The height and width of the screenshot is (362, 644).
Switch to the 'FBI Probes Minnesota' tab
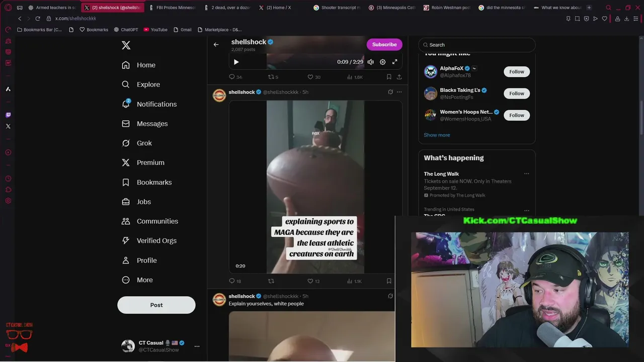tap(173, 8)
